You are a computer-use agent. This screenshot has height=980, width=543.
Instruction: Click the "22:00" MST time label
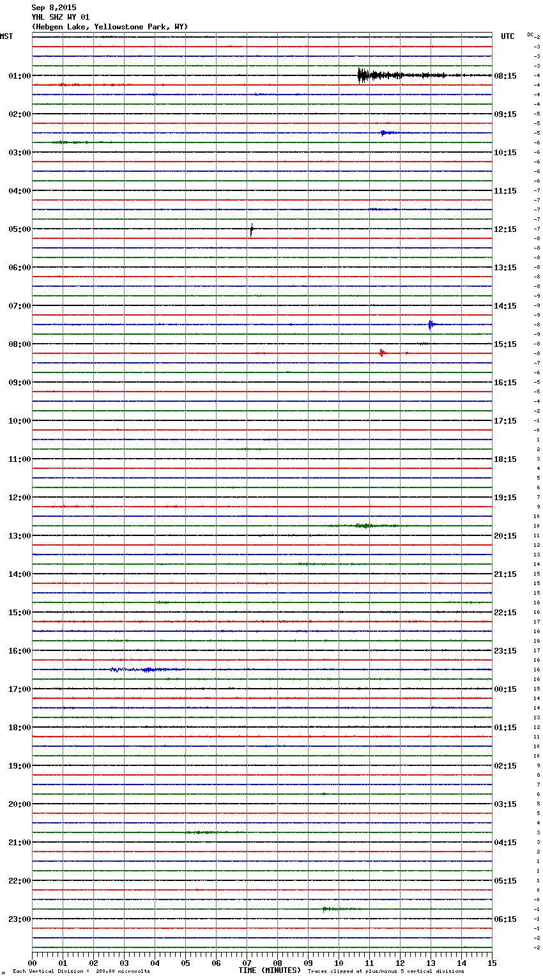pos(20,881)
